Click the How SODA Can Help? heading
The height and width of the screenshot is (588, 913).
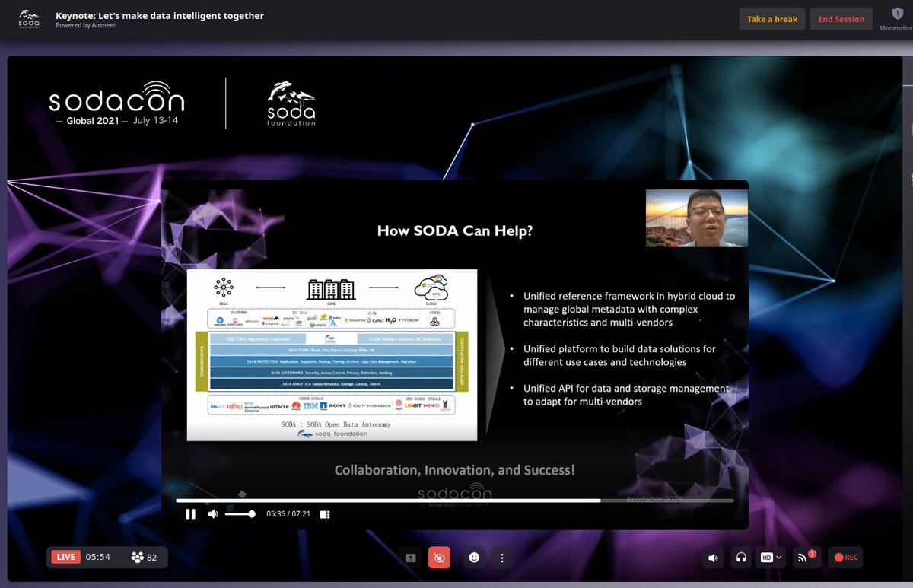tap(455, 230)
